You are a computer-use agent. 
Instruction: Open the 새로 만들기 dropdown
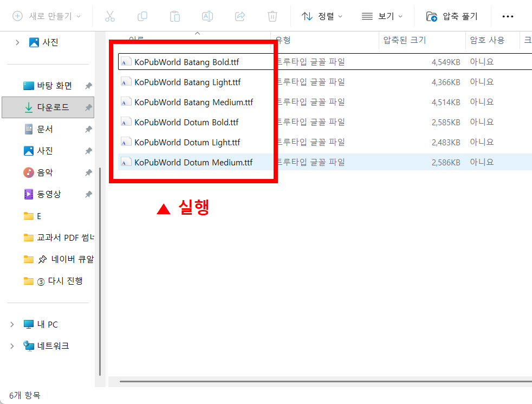tap(47, 16)
